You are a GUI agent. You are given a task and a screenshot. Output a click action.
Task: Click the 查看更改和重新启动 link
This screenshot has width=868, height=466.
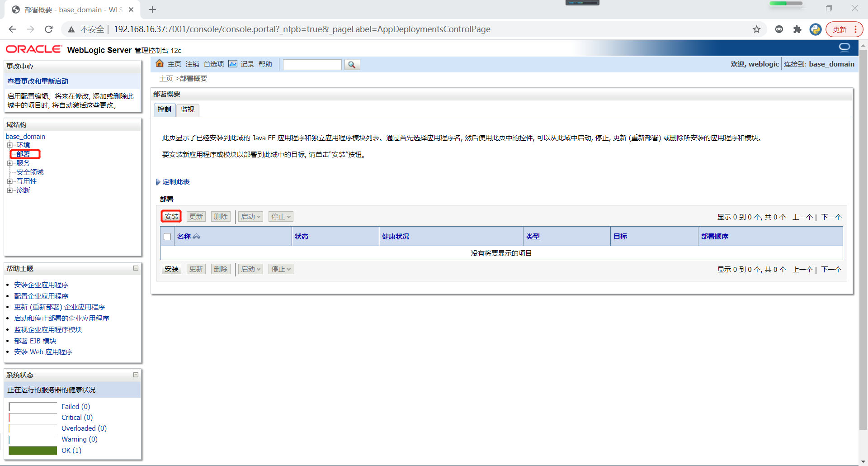(38, 81)
